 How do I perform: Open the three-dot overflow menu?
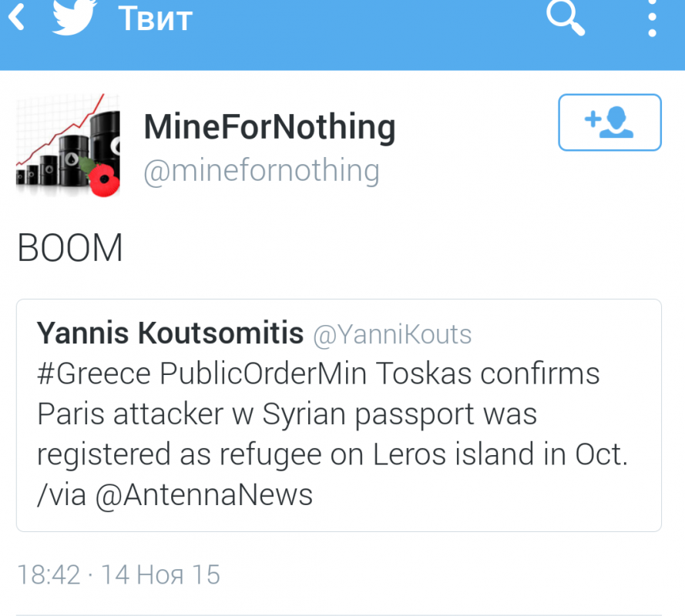click(652, 18)
